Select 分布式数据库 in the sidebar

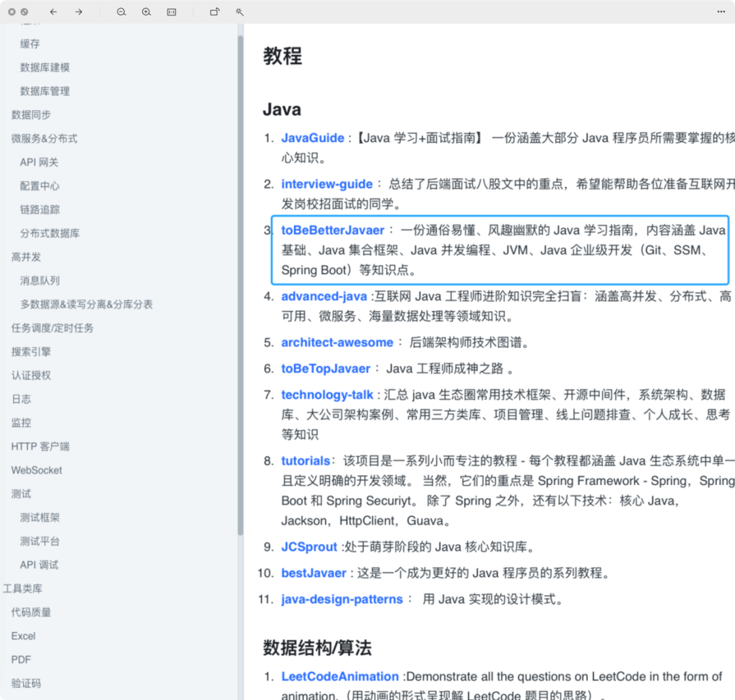[x=50, y=233]
